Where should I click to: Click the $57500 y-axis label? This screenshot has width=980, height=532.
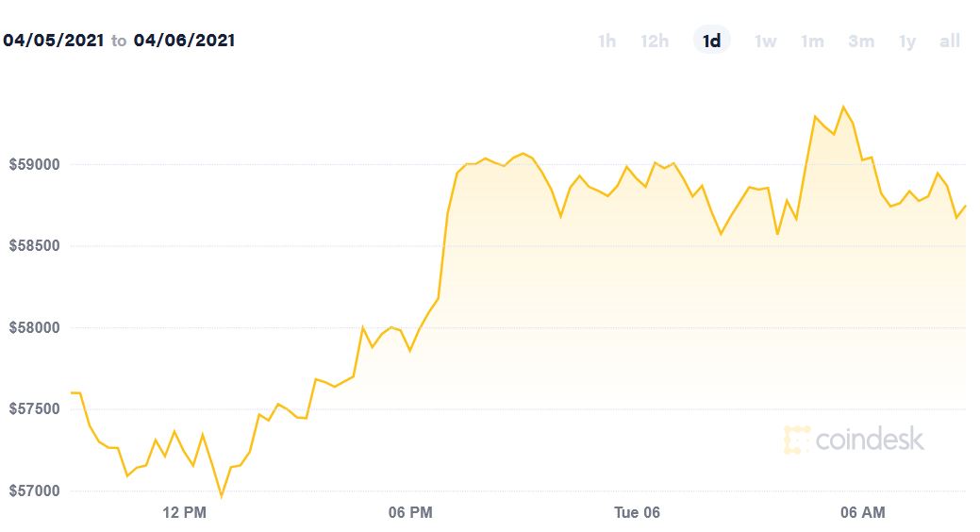(x=34, y=408)
